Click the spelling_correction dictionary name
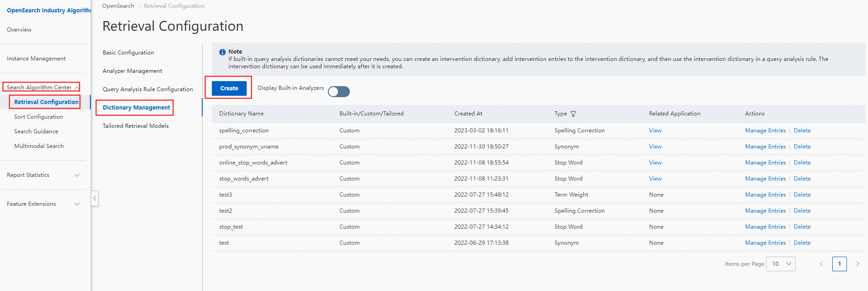This screenshot has height=291, width=868. [244, 131]
